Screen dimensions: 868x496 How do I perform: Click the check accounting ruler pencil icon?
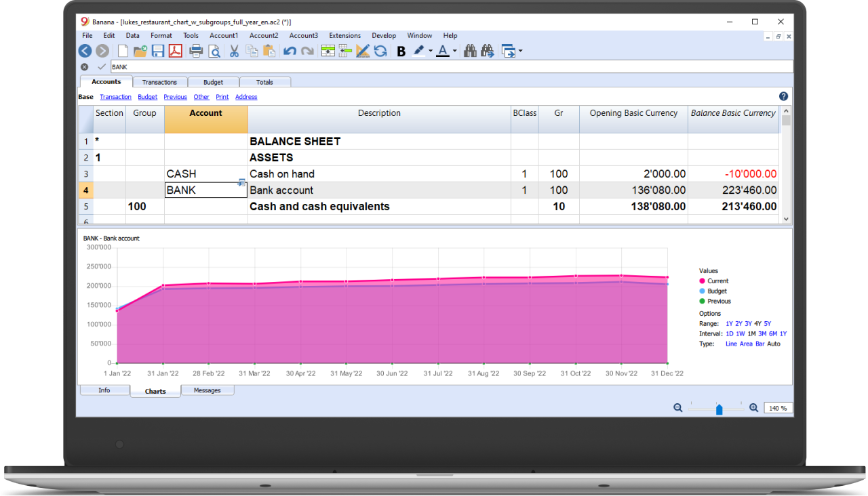363,51
